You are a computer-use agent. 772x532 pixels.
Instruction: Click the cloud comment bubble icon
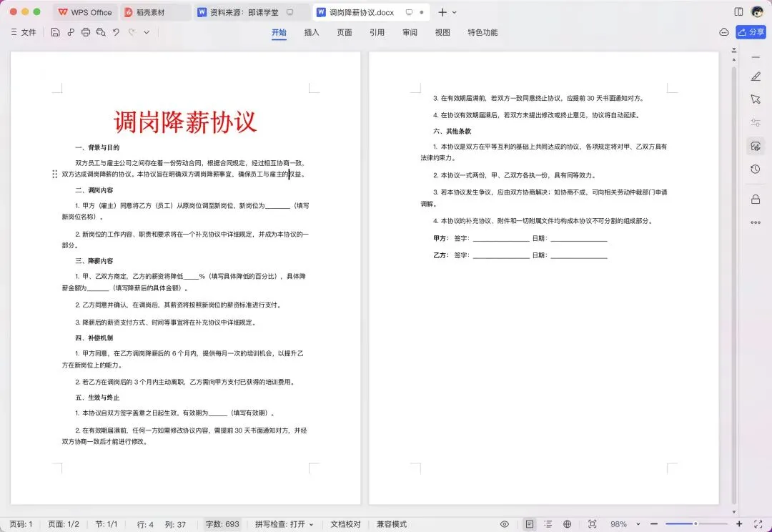(x=723, y=32)
